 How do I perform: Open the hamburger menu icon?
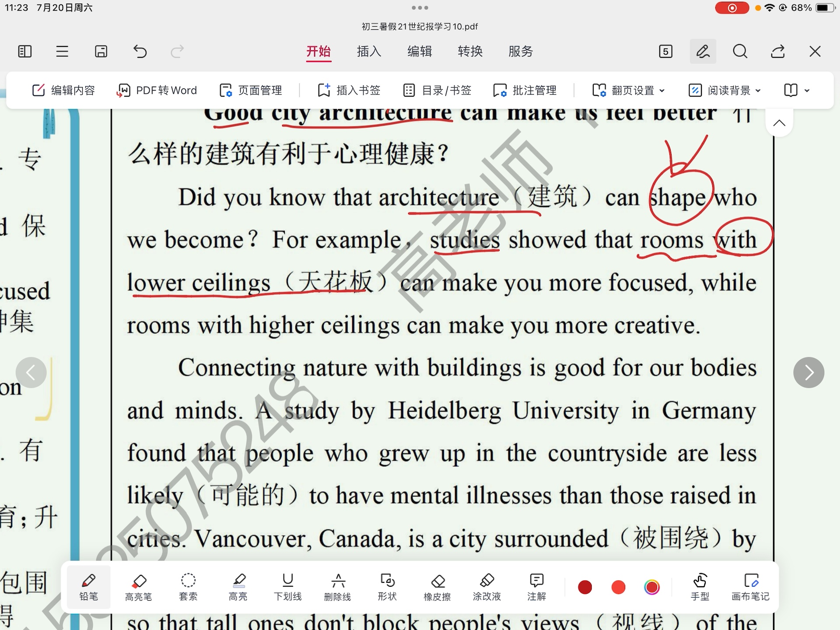pyautogui.click(x=62, y=52)
